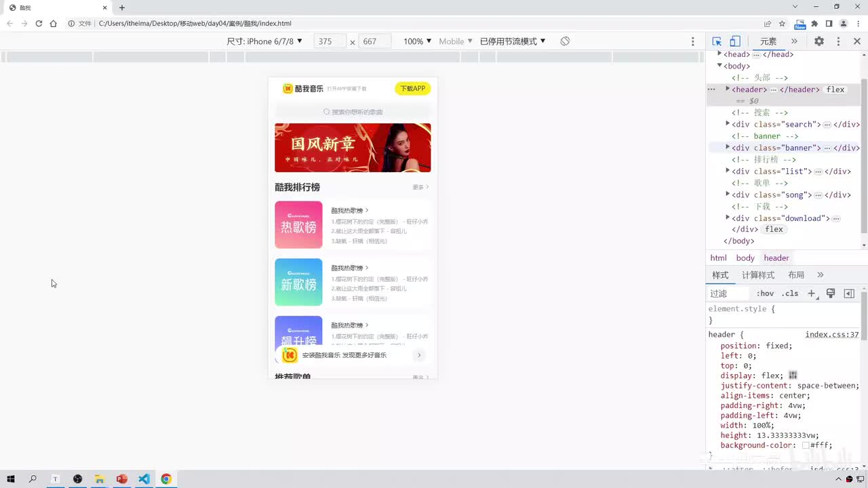Click 更多 link beside 酷我排行榜
The image size is (868, 488).
pyautogui.click(x=420, y=187)
